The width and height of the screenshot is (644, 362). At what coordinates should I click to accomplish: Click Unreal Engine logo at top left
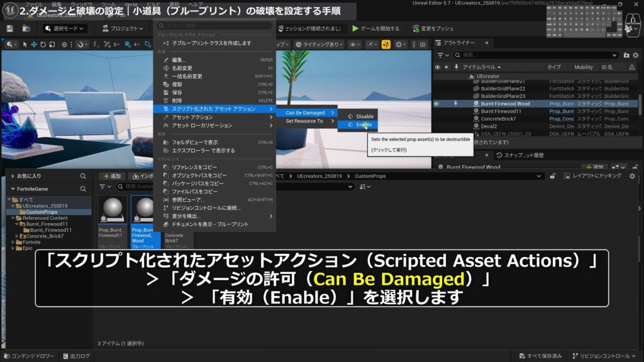[x=10, y=10]
